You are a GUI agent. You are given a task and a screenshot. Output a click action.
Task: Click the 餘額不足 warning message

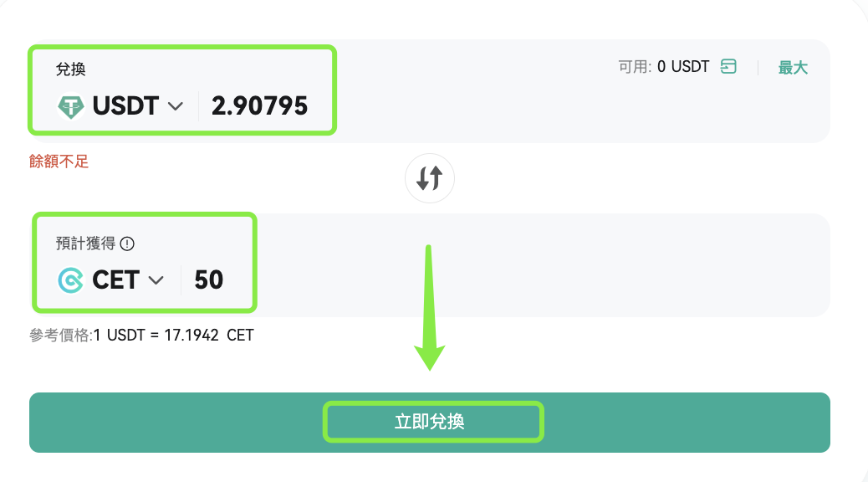point(59,162)
